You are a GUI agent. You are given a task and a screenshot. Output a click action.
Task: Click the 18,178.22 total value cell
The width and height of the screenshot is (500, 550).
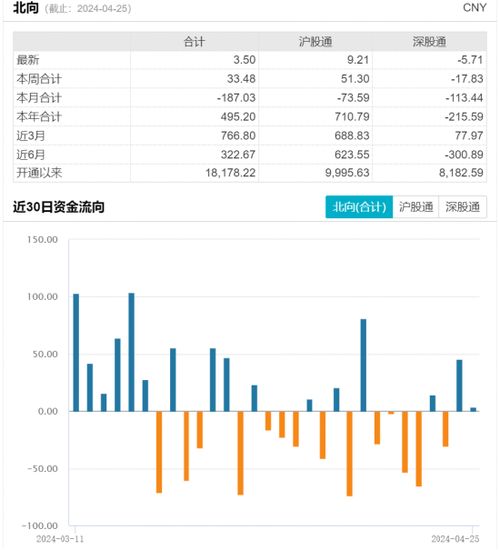(x=231, y=173)
